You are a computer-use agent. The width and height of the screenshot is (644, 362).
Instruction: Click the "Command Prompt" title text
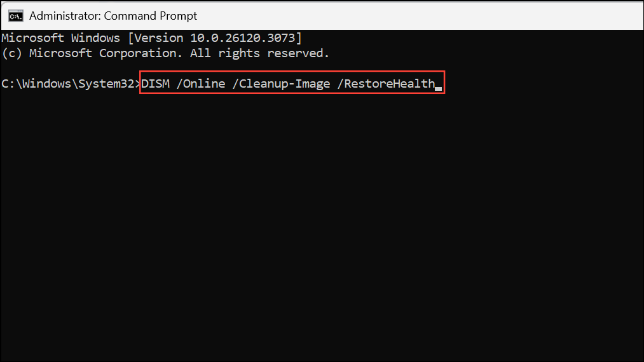click(150, 16)
